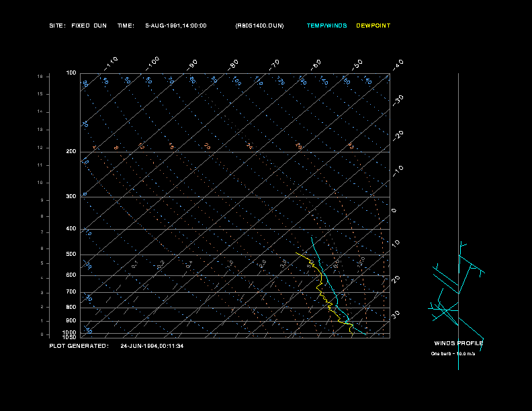532x411 pixels.
Task: Select the 'SITE:' header label
Action: coord(58,26)
